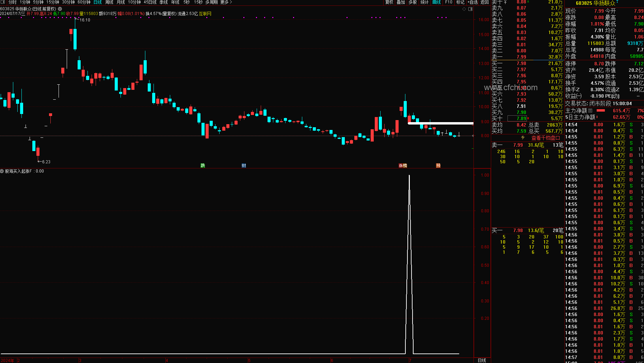This screenshot has height=363, width=644.
Task: Click the 预 event marker on the chart
Action: pos(438,166)
